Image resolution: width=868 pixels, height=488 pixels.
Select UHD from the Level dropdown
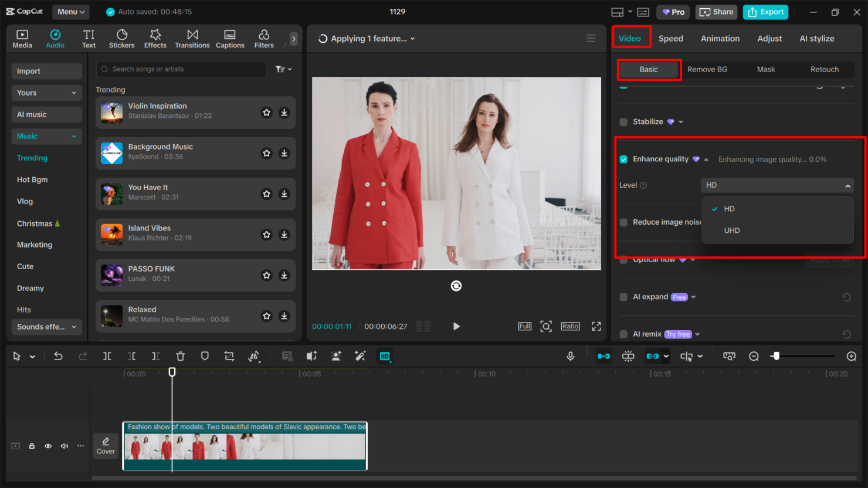731,230
